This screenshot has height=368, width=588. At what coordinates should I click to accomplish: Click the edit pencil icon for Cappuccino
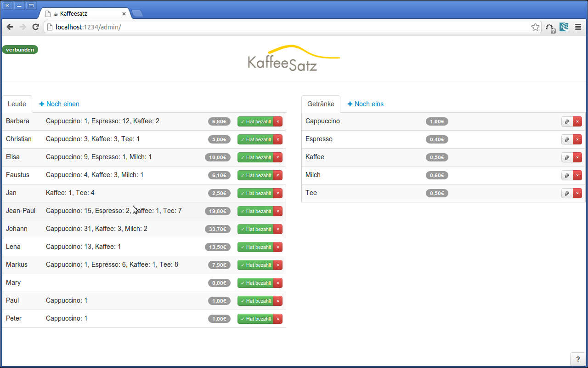click(x=567, y=121)
